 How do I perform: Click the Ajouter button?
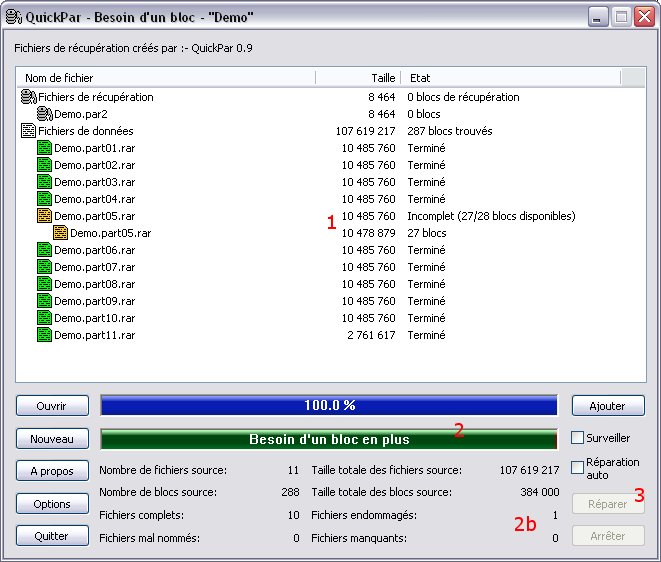[x=608, y=406]
